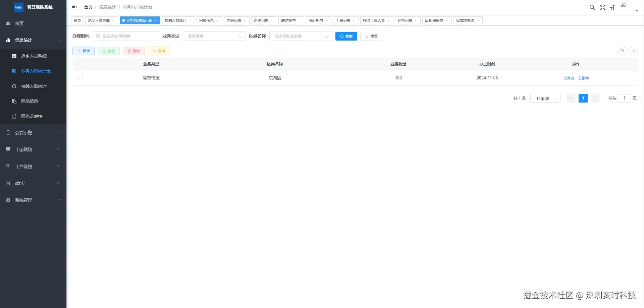
Task: Hide the search bar using round magnifier button
Action: [x=622, y=51]
